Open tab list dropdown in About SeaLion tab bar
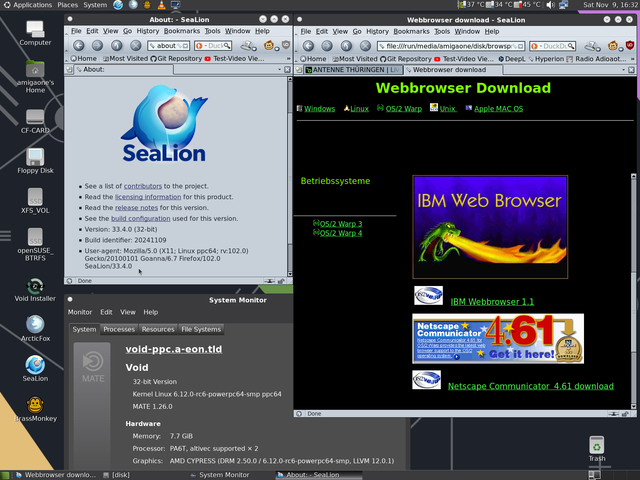Image resolution: width=640 pixels, height=480 pixels. (x=279, y=70)
